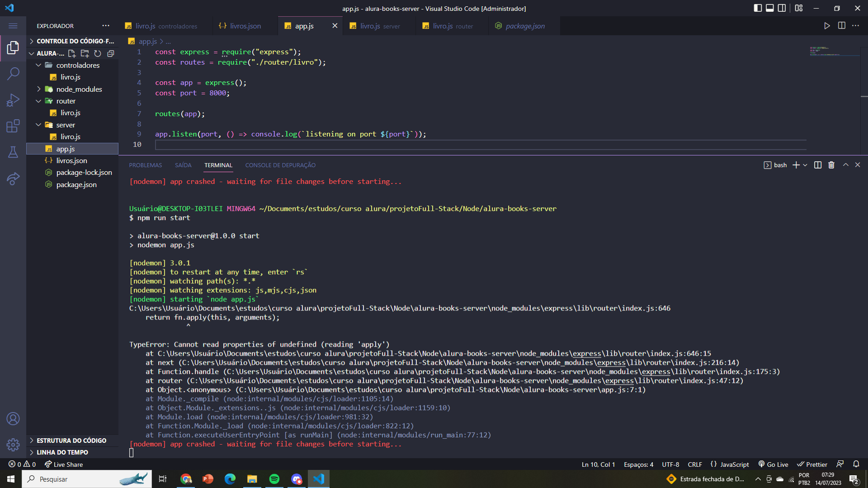868x488 pixels.
Task: Close the app.js editor tab
Action: [x=335, y=26]
